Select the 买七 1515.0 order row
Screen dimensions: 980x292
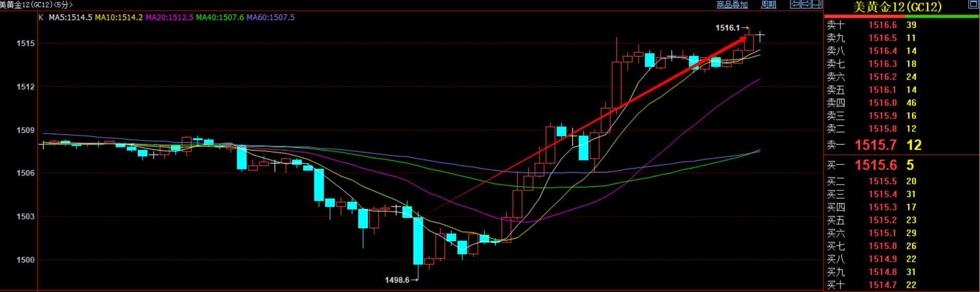(902, 246)
